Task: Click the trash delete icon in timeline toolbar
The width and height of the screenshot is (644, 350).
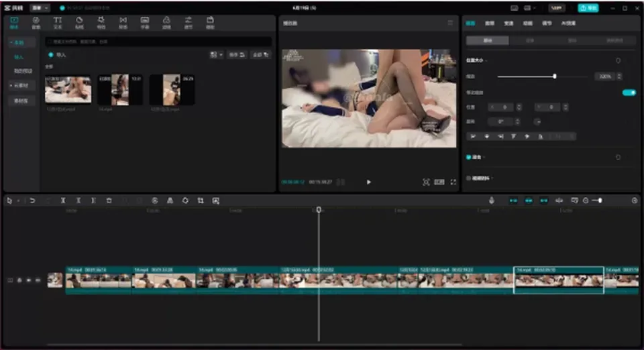Action: (109, 200)
